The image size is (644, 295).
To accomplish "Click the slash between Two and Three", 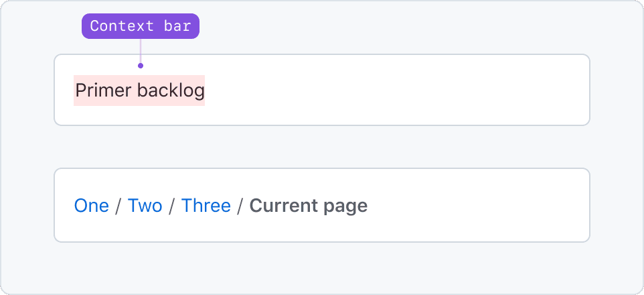I will point(172,206).
